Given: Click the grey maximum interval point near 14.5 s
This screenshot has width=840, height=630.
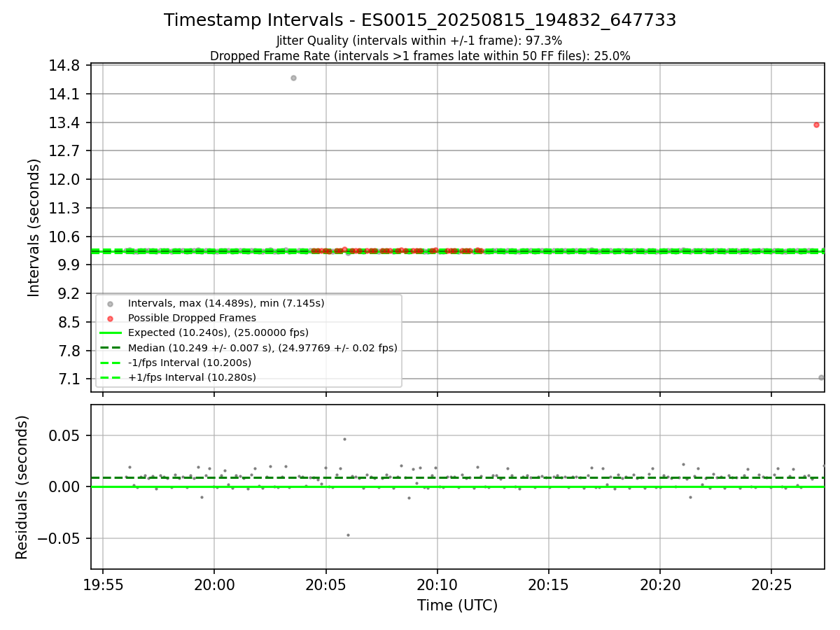Looking at the screenshot, I should [293, 78].
